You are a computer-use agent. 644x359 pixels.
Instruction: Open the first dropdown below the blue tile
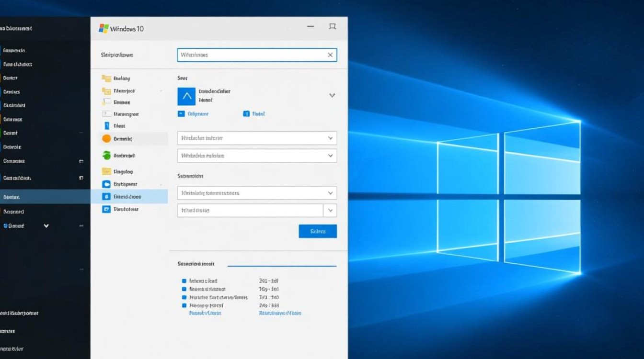click(257, 138)
